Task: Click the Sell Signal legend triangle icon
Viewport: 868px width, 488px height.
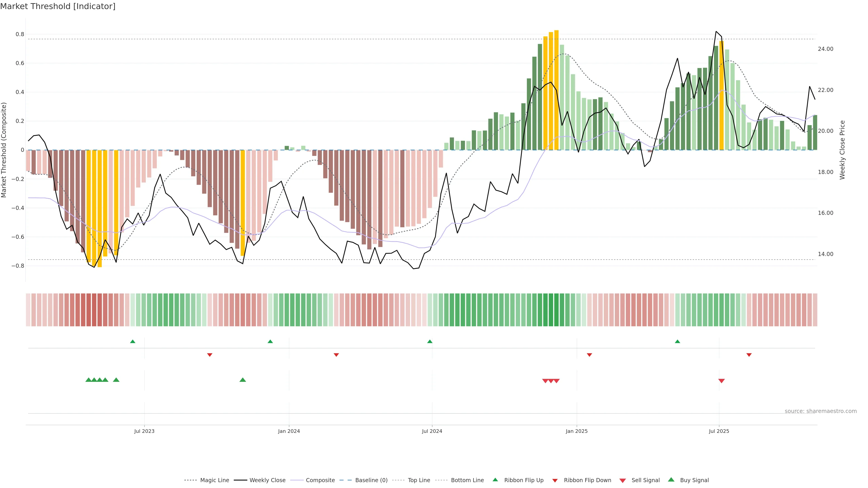Action: [x=622, y=480]
